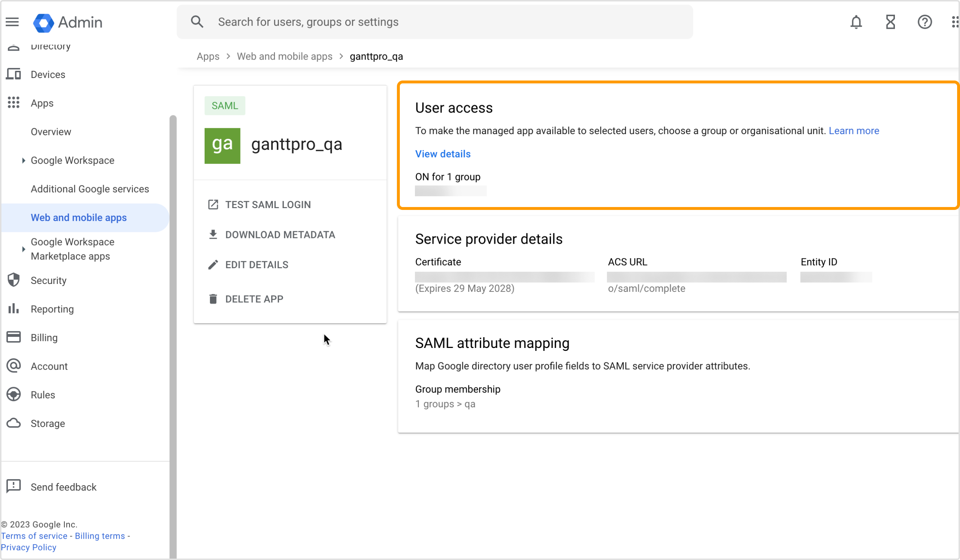The width and height of the screenshot is (960, 560).
Task: Click the Account at-sign icon
Action: pos(14,366)
